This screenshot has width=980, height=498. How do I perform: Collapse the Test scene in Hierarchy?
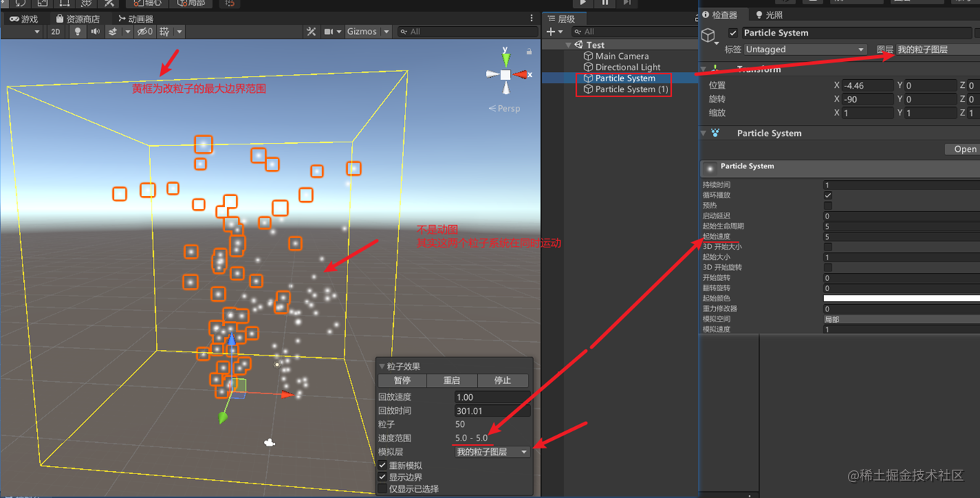pos(568,45)
